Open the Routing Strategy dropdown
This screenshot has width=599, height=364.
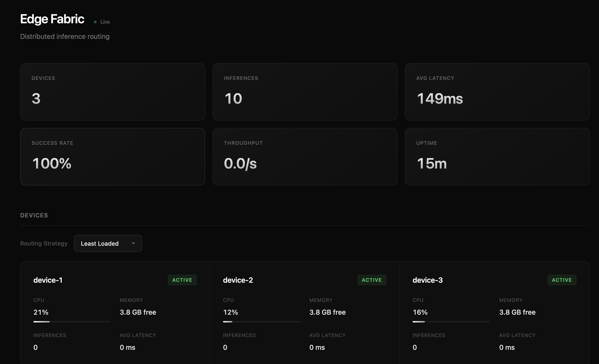[108, 243]
